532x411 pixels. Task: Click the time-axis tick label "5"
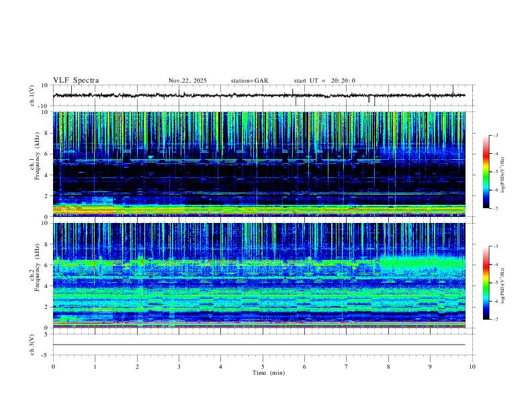click(263, 367)
